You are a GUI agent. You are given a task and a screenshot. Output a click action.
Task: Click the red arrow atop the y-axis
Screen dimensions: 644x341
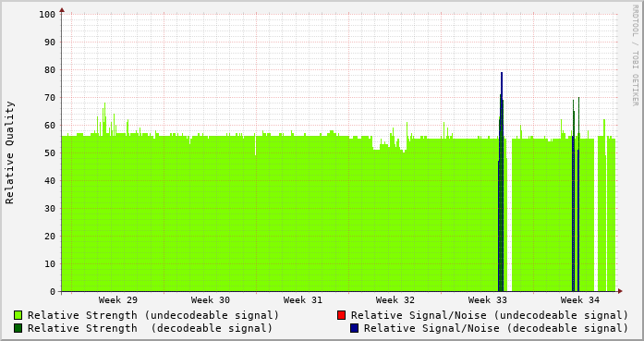click(x=62, y=10)
